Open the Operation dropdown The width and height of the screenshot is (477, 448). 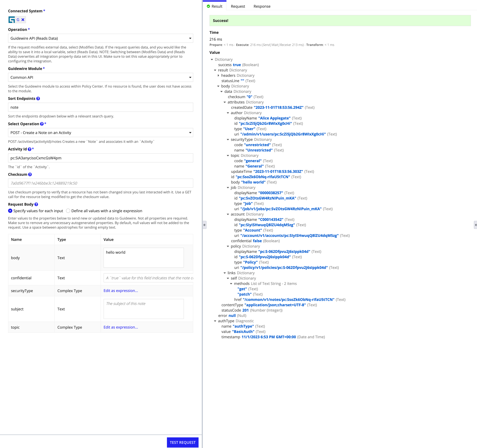(x=100, y=38)
